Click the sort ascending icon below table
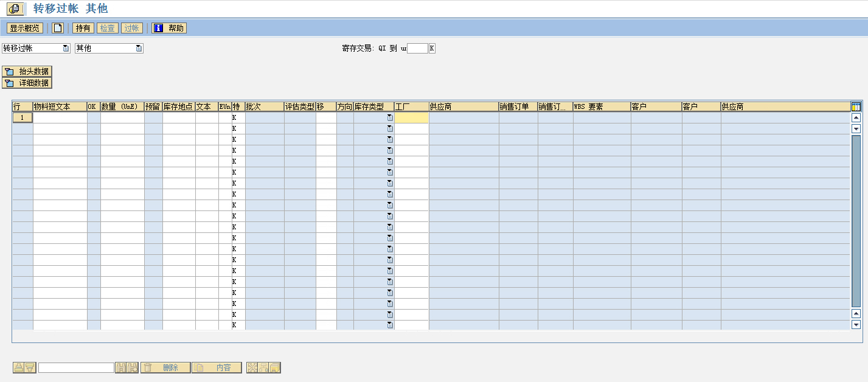Screen dimensions: 868x382 point(19,367)
